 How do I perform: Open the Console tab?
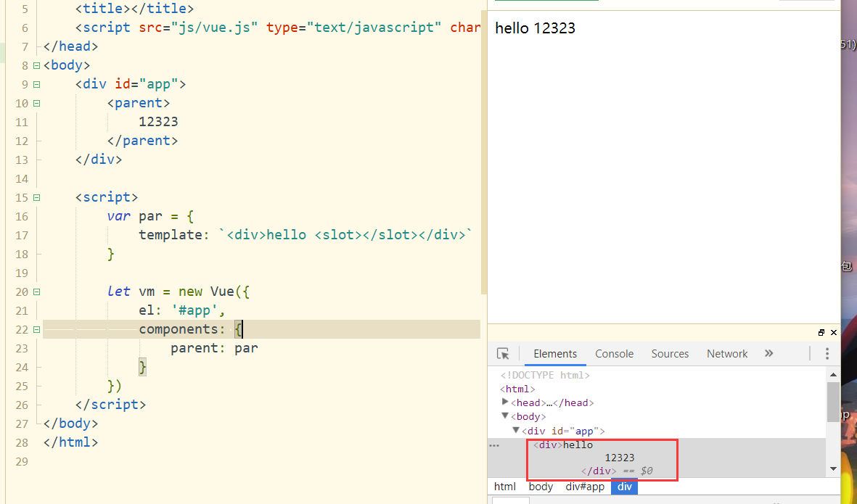tap(615, 354)
